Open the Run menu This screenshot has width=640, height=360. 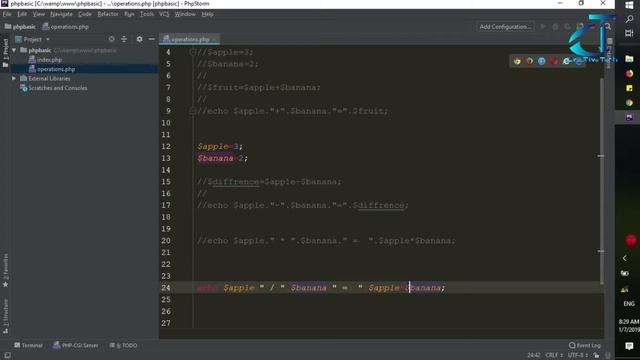pos(129,14)
